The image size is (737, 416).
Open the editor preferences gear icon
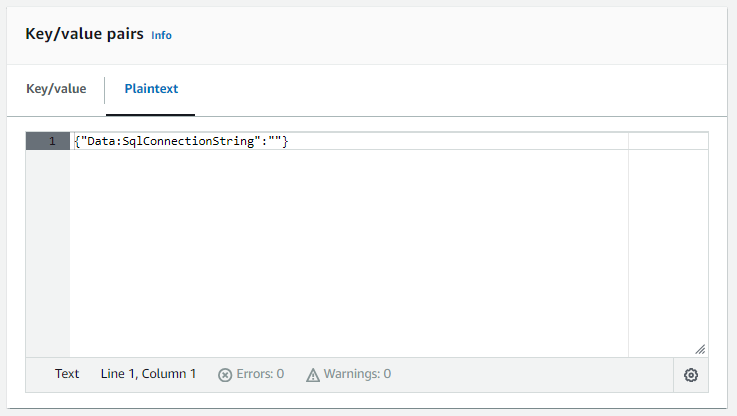click(x=690, y=375)
